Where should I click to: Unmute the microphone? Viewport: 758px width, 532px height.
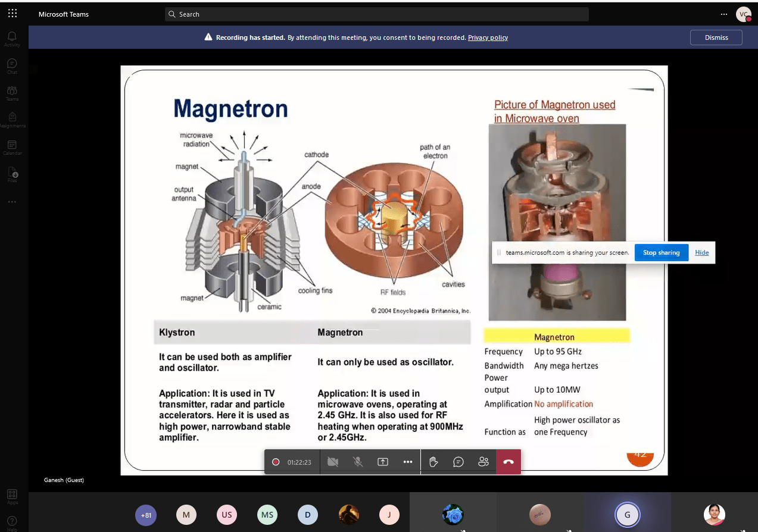[358, 462]
